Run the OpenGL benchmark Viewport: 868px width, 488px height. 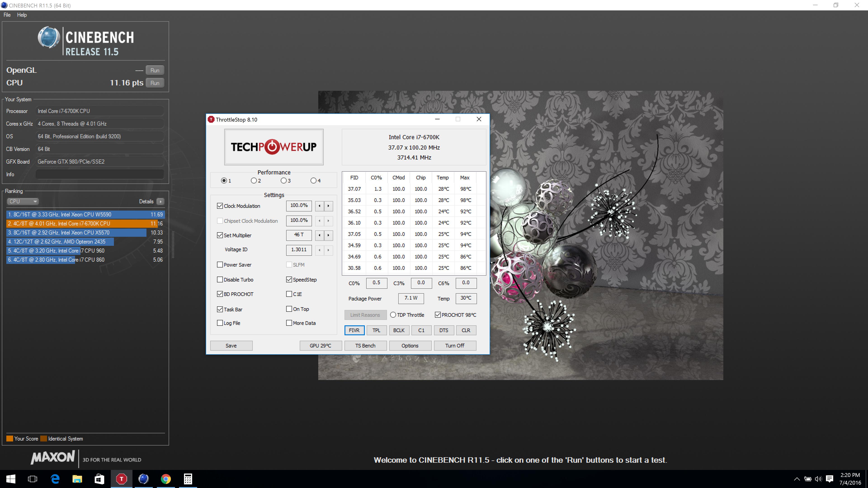click(x=155, y=70)
